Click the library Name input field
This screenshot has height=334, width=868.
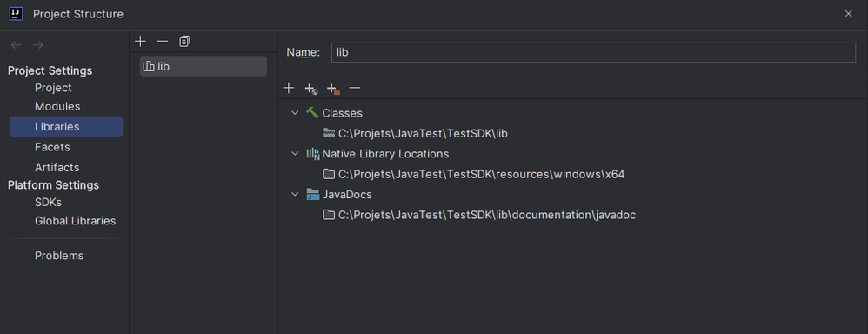(x=593, y=52)
